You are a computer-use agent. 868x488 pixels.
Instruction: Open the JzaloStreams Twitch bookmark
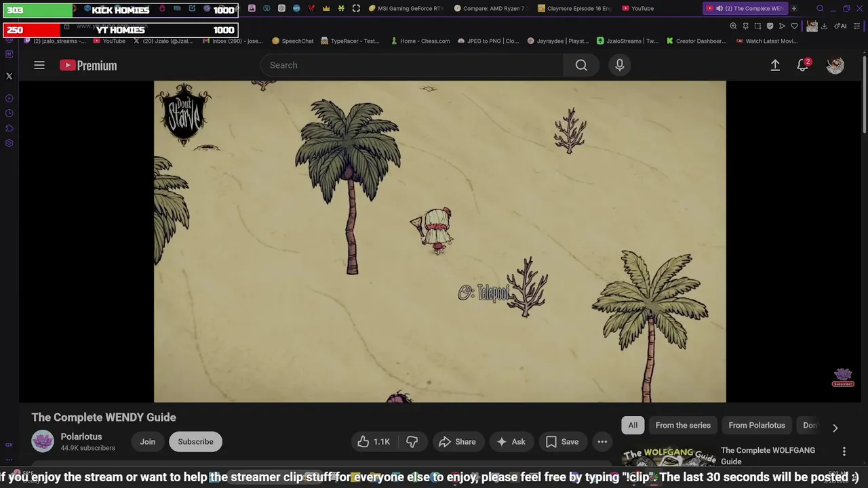(x=627, y=41)
